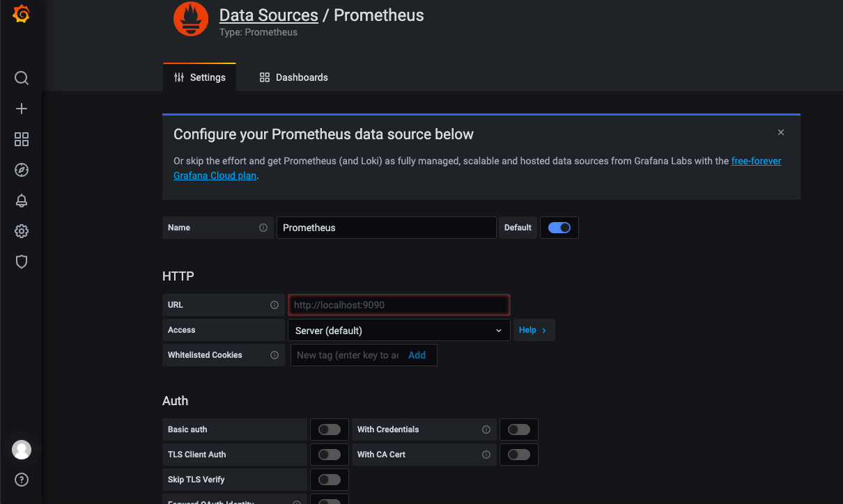Viewport: 843px width, 504px height.
Task: Click the 'Skip TLS Verify' label
Action: tap(196, 480)
